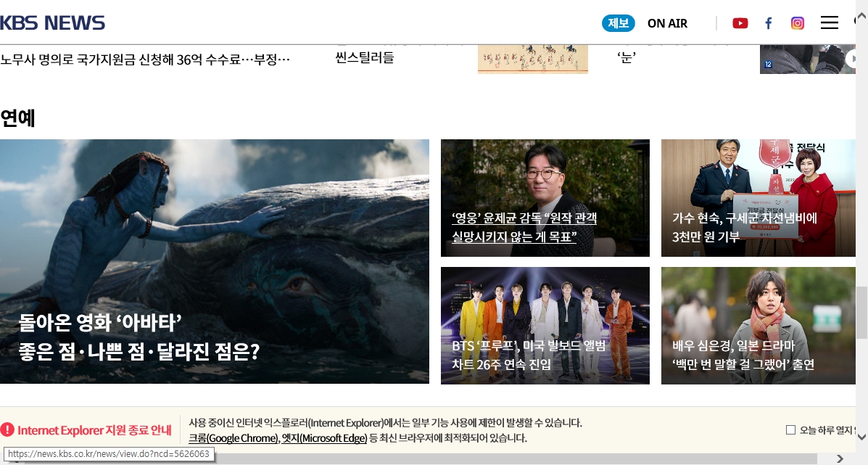This screenshot has height=465, width=868.
Task: Open the 씬스틸러들 article link
Action: pyautogui.click(x=364, y=57)
